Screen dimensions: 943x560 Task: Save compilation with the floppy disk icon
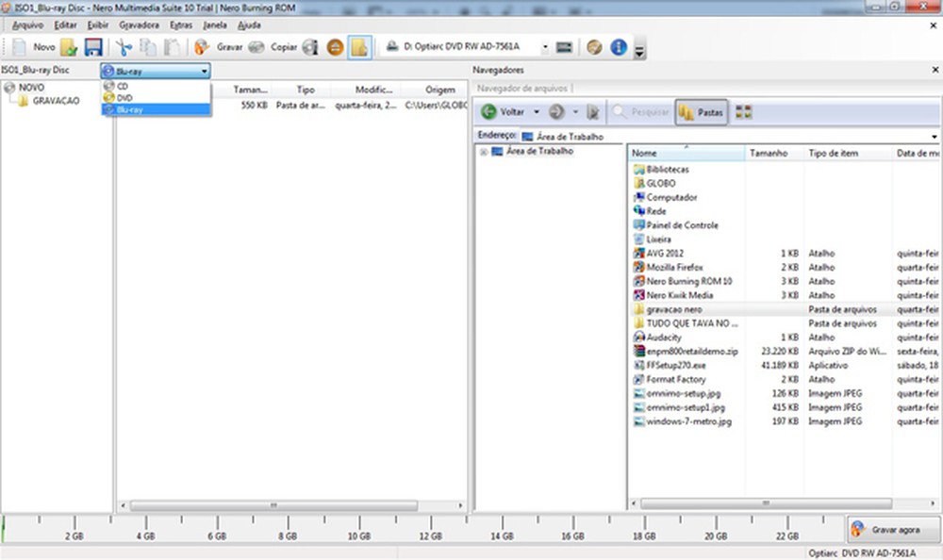93,47
